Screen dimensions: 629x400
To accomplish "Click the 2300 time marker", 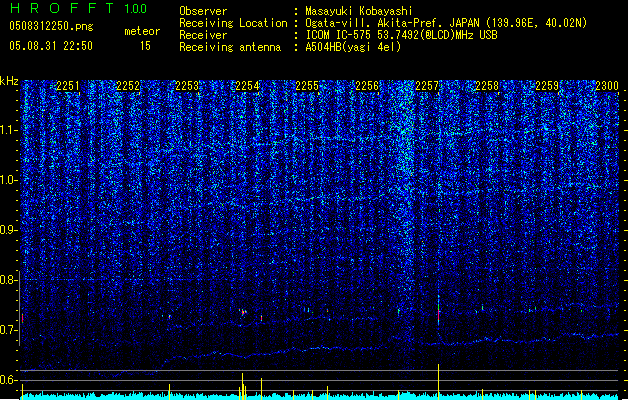I will point(607,86).
